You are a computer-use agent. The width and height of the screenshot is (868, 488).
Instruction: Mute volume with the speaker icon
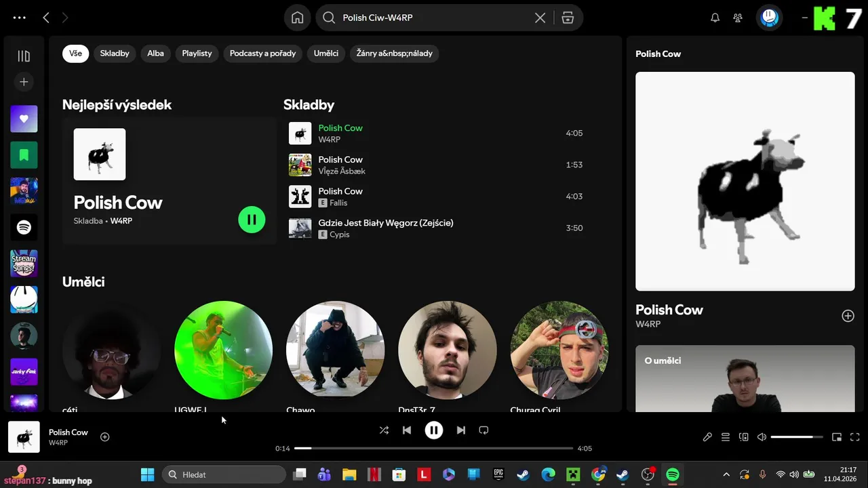coord(762,437)
